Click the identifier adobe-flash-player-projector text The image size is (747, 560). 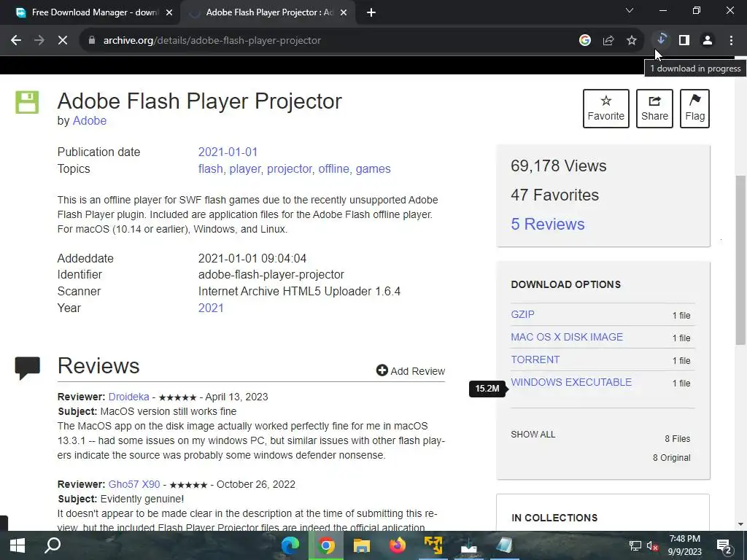[x=271, y=274]
